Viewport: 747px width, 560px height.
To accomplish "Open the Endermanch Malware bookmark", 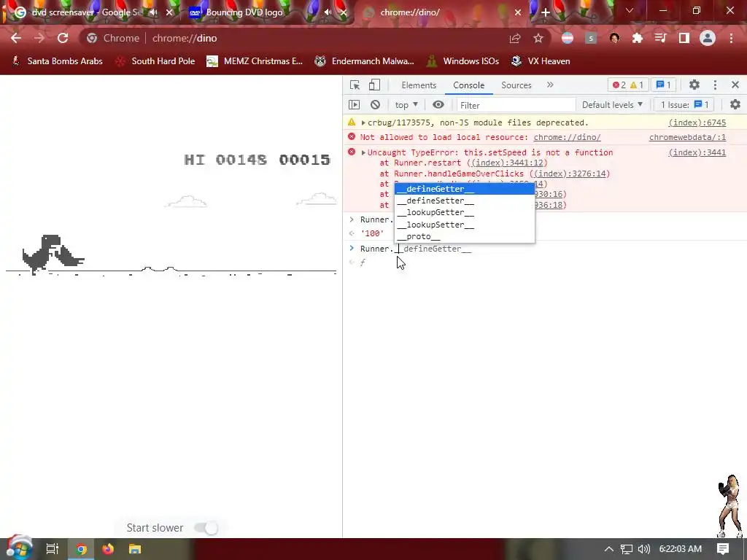I will pos(365,61).
